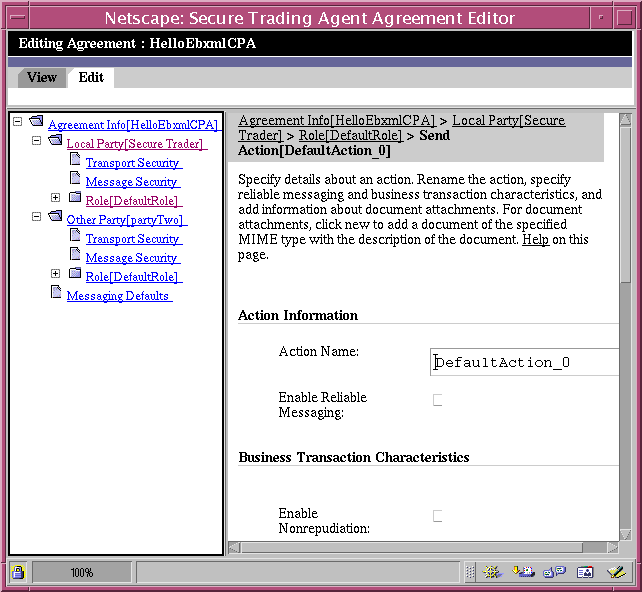Screen dimensions: 642x592
Task: Click folder icon of Other Party Role[DefaultRole]
Action: click(x=75, y=273)
